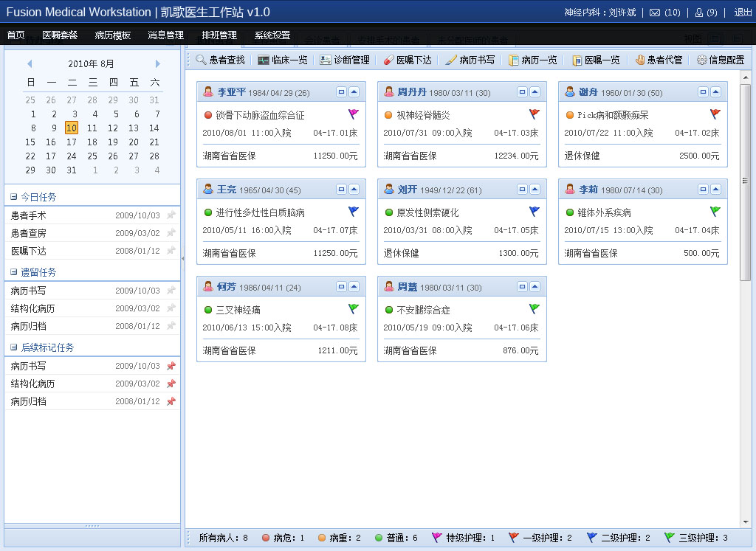Go to next month in calendar
Image resolution: width=756 pixels, height=551 pixels.
157,64
